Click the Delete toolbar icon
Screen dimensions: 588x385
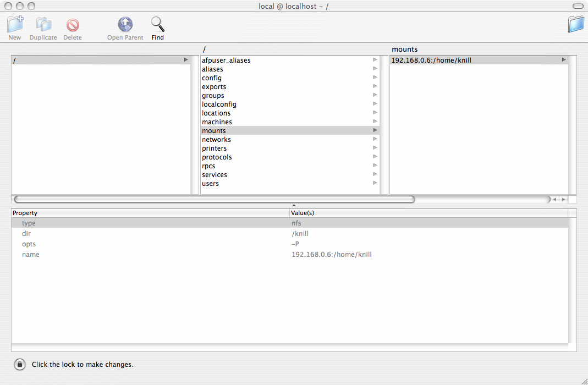point(72,25)
